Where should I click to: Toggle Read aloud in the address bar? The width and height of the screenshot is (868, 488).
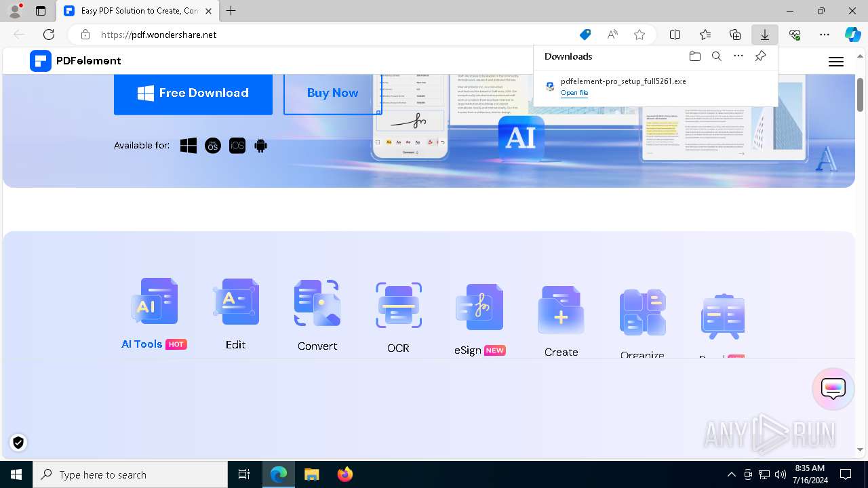612,35
